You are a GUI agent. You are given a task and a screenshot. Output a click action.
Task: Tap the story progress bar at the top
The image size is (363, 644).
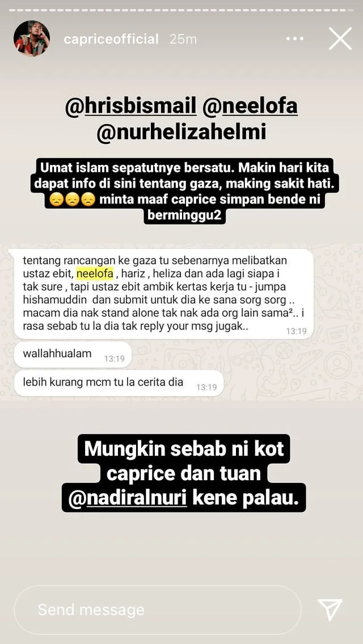coord(181,10)
